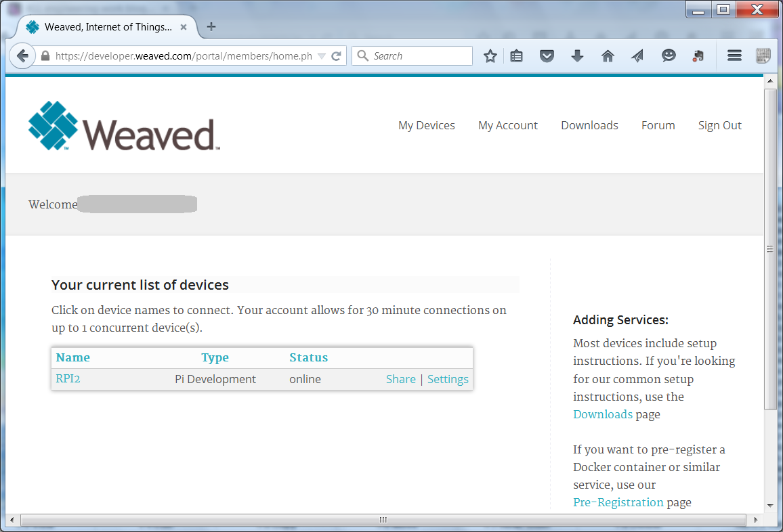Expand the URL history dropdown arrow
Screen dimensions: 783x532
pos(322,56)
